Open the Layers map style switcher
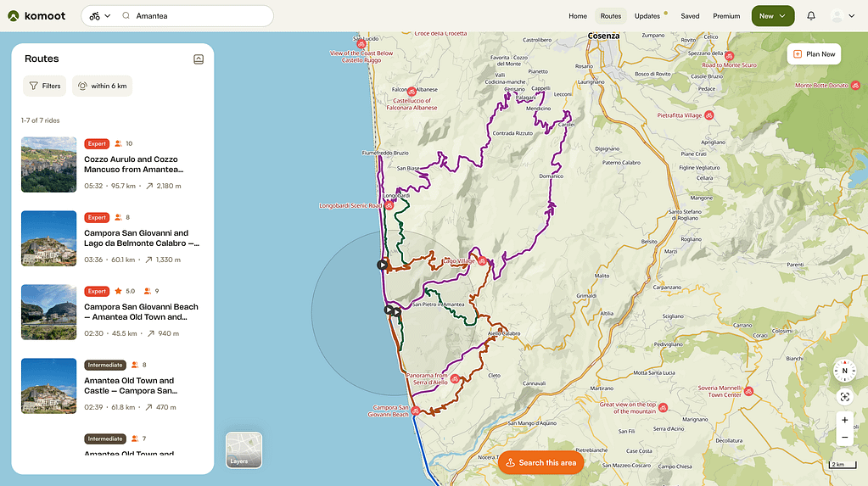 click(244, 450)
